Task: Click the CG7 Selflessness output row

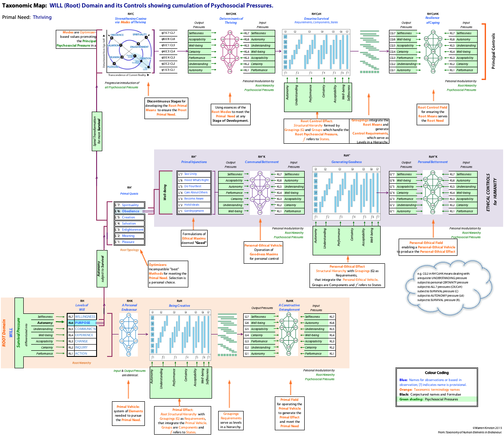Action: point(404,33)
